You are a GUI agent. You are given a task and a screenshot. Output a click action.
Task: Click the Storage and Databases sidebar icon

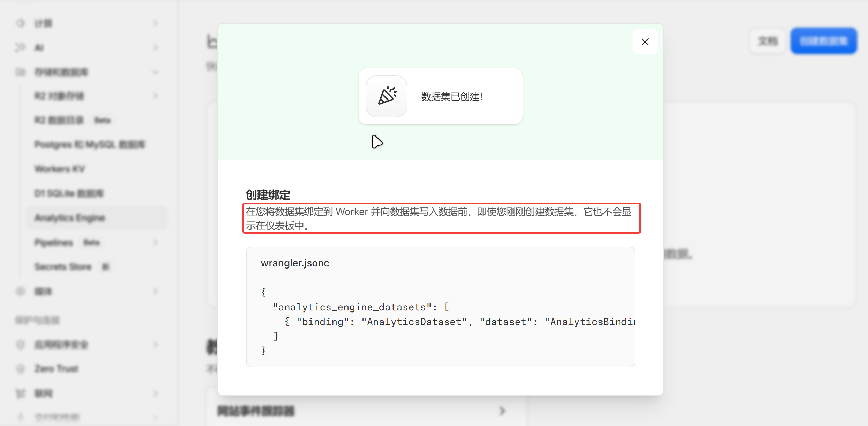[20, 72]
